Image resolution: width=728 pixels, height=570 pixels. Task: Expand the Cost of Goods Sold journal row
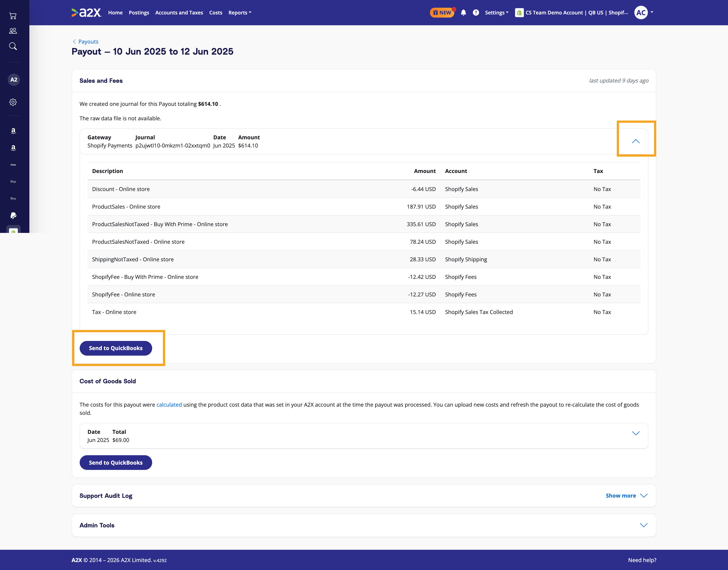[636, 433]
